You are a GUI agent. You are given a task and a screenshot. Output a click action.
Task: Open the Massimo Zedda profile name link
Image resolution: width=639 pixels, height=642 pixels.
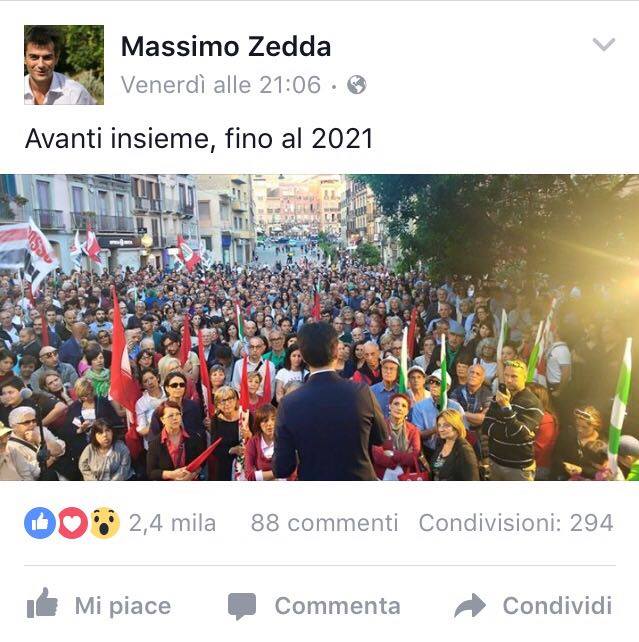click(226, 46)
